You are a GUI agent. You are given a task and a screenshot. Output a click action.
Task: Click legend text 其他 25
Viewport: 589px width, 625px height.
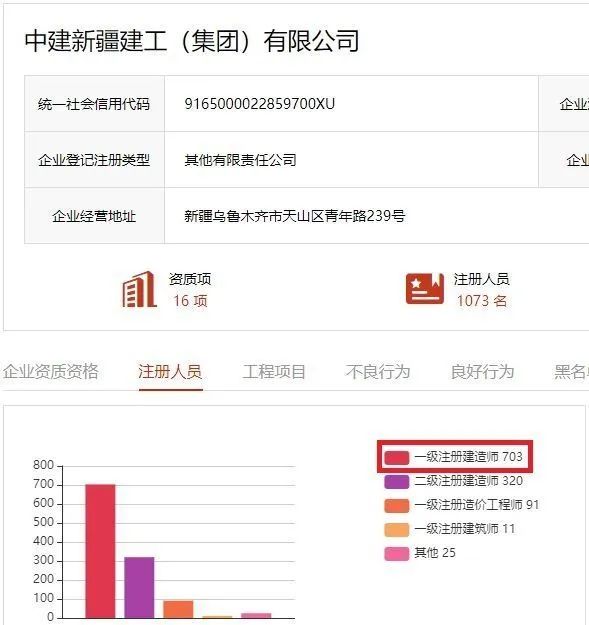pos(435,553)
